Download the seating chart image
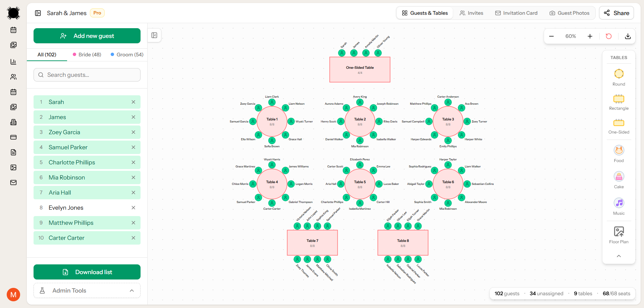The height and width of the screenshot is (308, 644). pyautogui.click(x=628, y=36)
